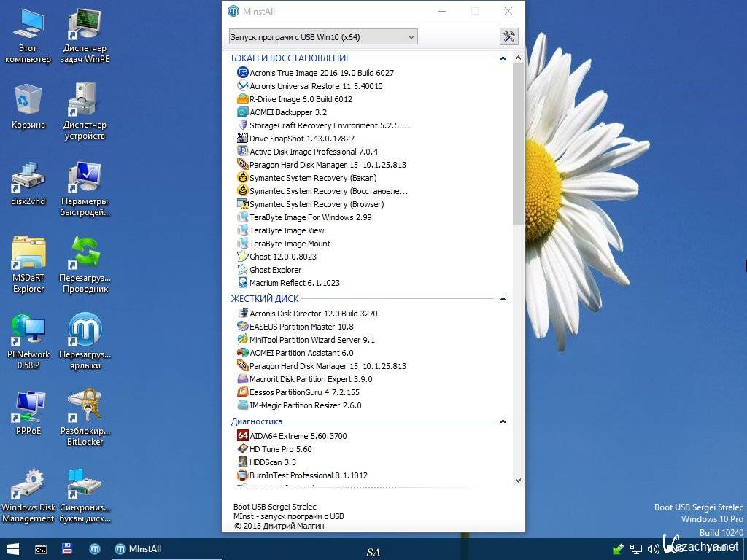Select Ghost Explorer in the backup list
The height and width of the screenshot is (560, 747).
pyautogui.click(x=275, y=270)
